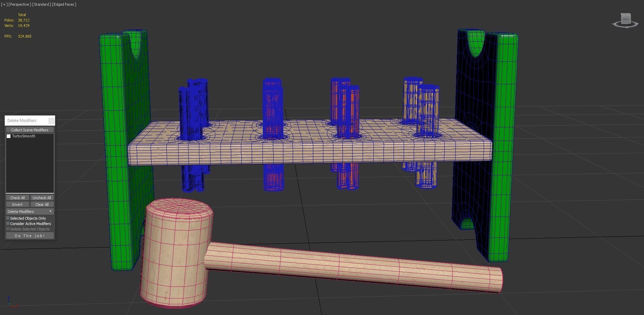Click Collect Scene Modifiers button
The height and width of the screenshot is (315, 644).
coord(30,130)
